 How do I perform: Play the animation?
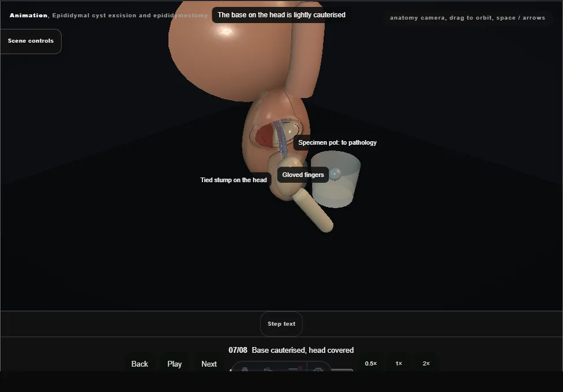pyautogui.click(x=175, y=364)
